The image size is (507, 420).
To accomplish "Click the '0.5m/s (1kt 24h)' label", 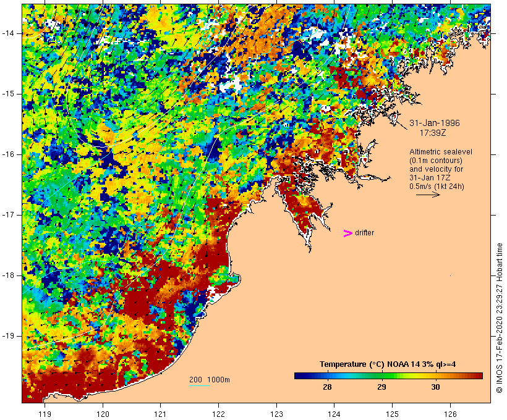I will coord(437,187).
